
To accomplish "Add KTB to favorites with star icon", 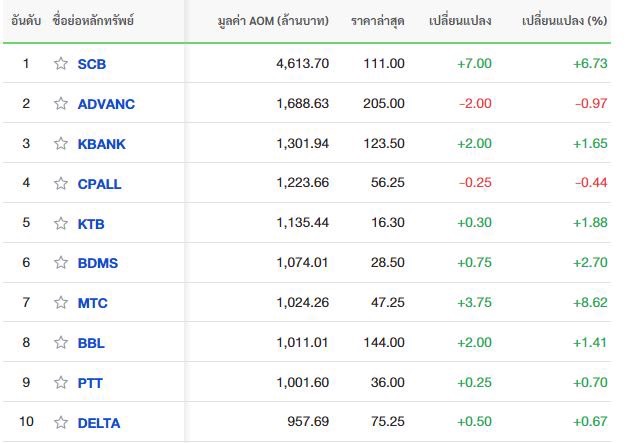I will coord(61,223).
